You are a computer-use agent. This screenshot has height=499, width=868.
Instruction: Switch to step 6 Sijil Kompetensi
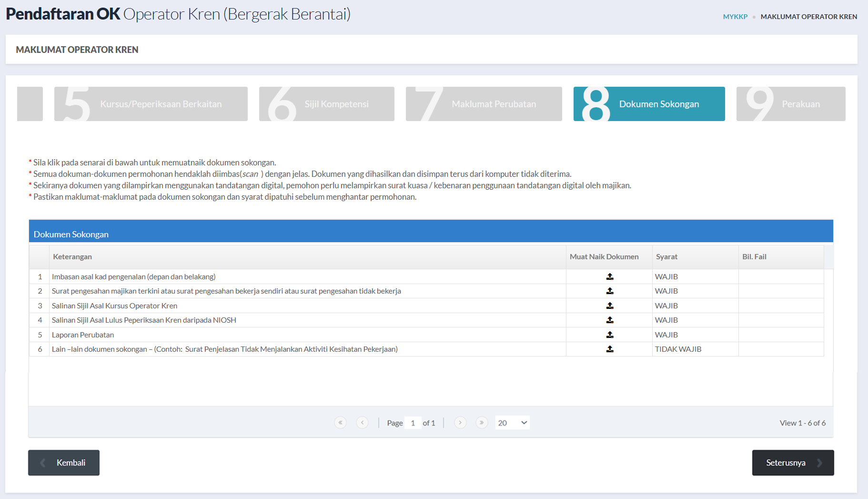click(x=327, y=104)
